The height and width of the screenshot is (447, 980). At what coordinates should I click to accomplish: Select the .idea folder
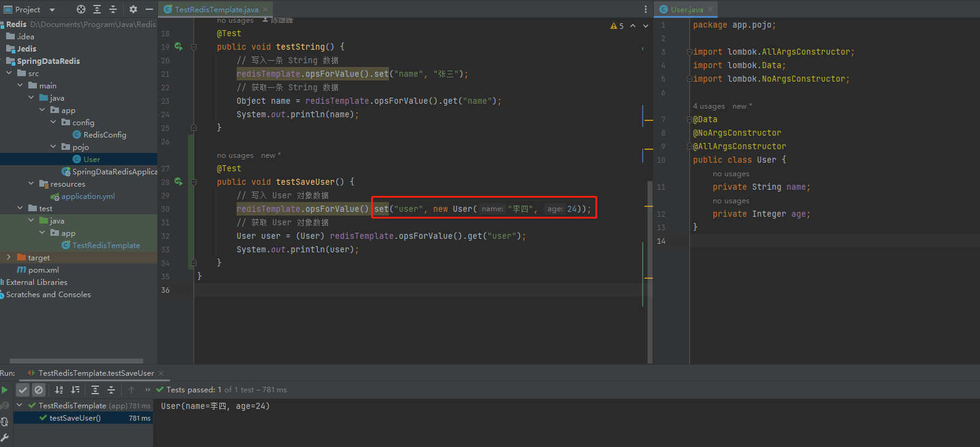[20, 36]
